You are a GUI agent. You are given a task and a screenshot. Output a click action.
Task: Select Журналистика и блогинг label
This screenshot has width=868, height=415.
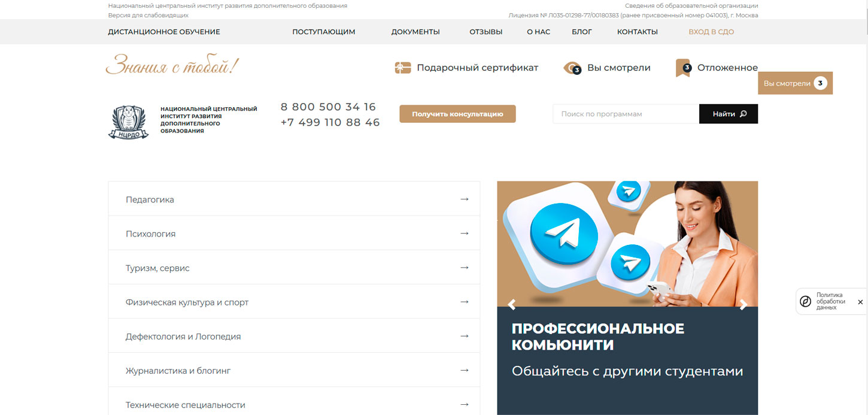tap(178, 371)
